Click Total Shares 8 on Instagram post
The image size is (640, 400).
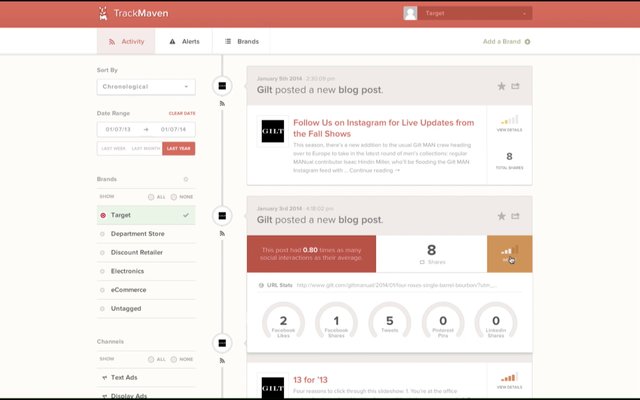[x=509, y=160]
